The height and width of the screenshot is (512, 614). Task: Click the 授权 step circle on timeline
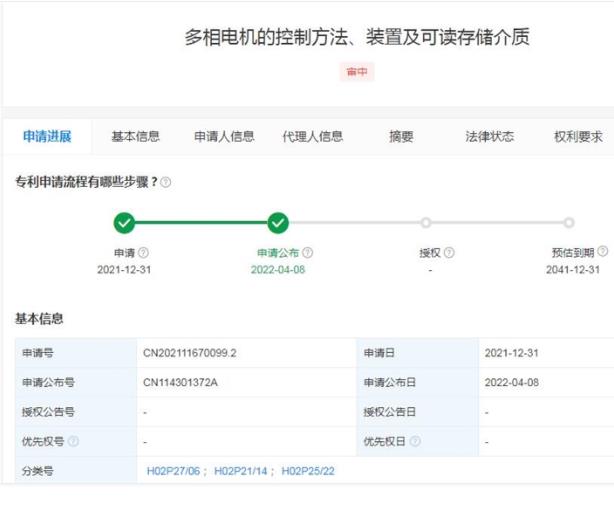pos(426,223)
